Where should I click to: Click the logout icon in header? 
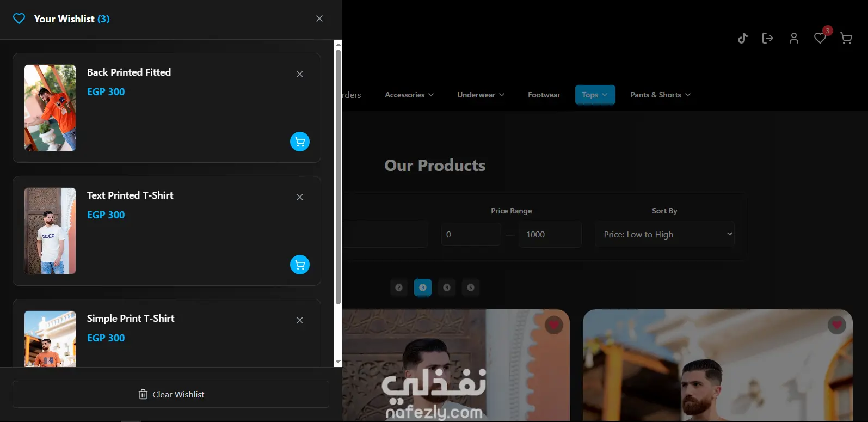point(768,38)
